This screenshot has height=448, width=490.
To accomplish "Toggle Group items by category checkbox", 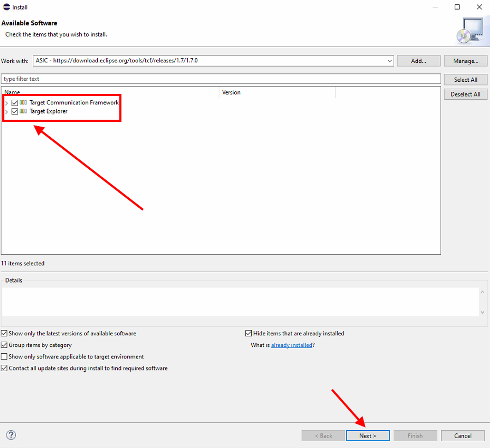I will (4, 345).
